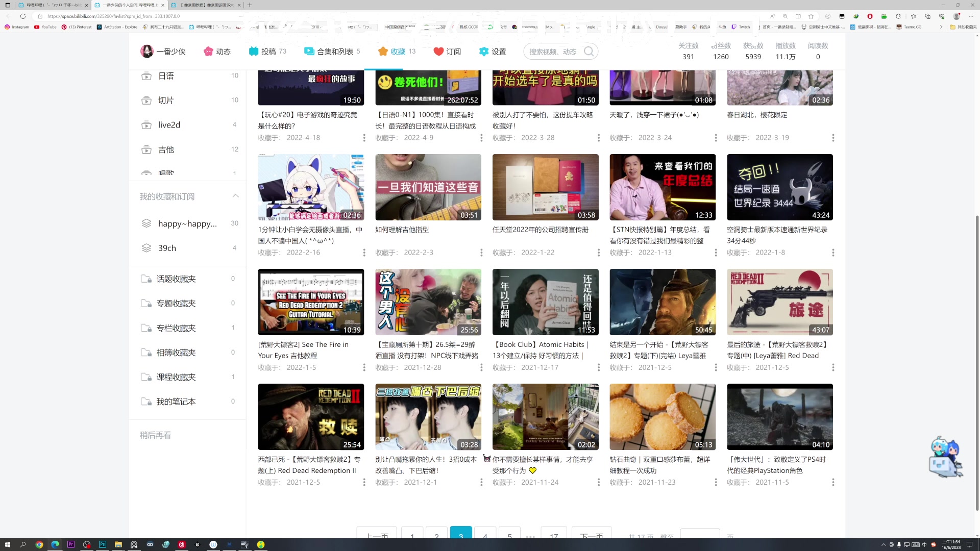This screenshot has width=980, height=551.
Task: Open the Twitch bookmark
Action: [741, 27]
